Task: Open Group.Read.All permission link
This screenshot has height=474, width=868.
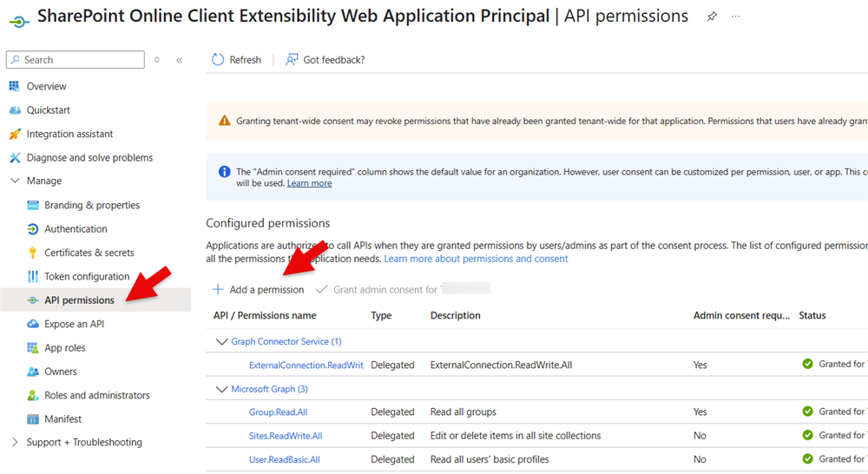Action: pos(278,412)
